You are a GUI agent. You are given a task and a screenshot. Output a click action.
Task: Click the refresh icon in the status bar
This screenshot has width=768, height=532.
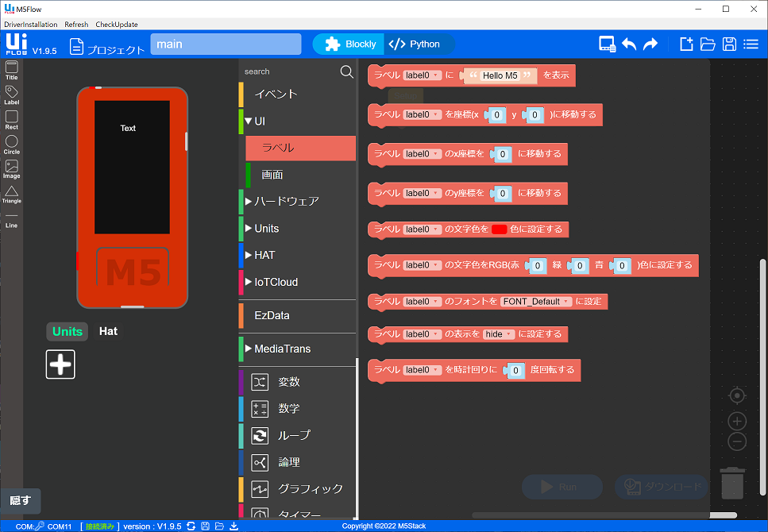point(191,526)
